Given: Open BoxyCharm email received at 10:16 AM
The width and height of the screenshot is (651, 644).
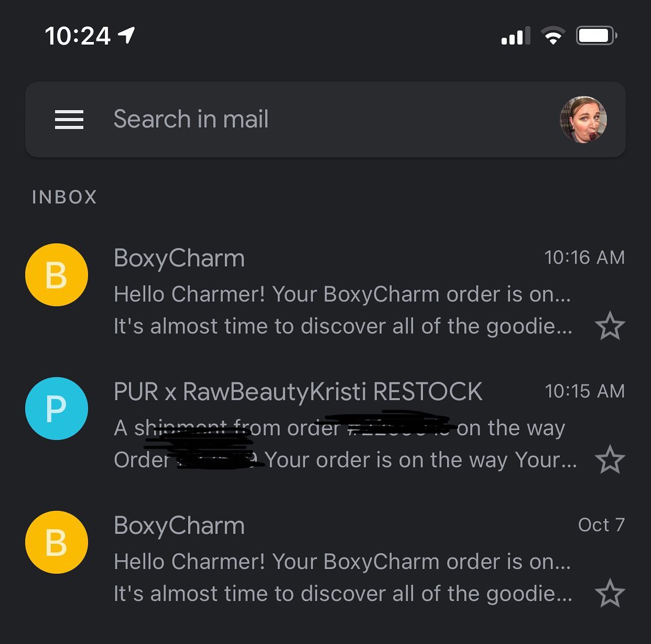Looking at the screenshot, I should point(325,292).
